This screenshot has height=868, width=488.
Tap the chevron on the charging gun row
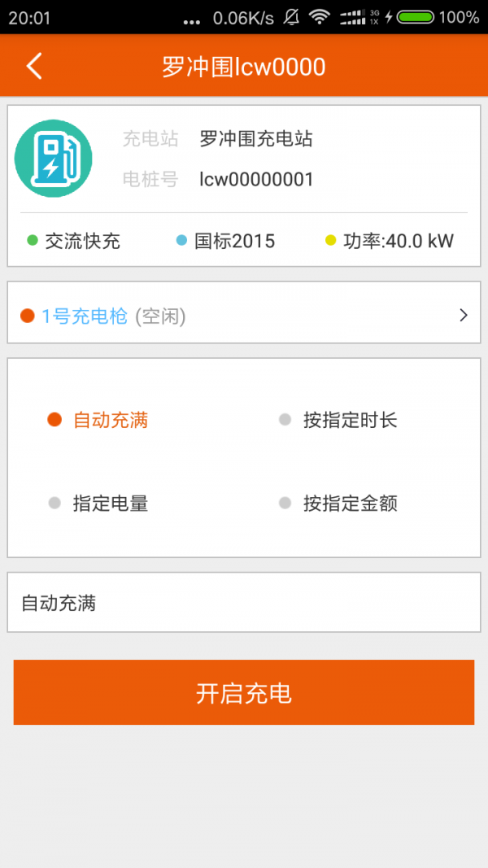tap(463, 315)
